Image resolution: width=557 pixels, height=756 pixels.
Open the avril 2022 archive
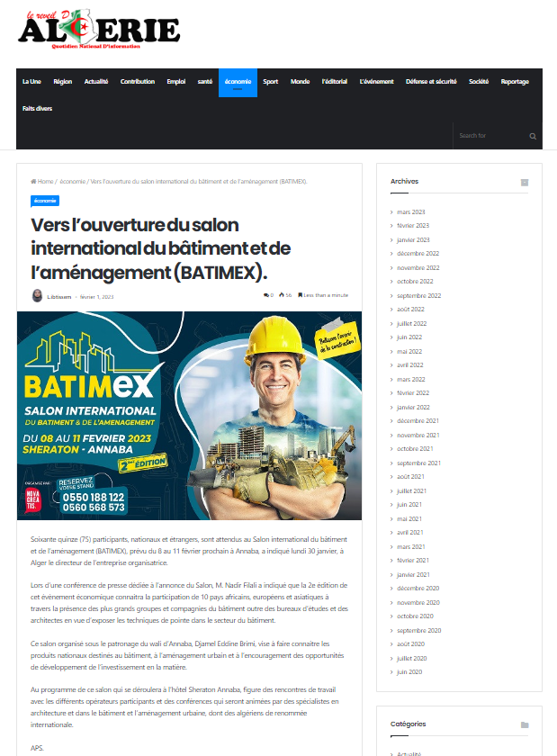[x=410, y=365]
